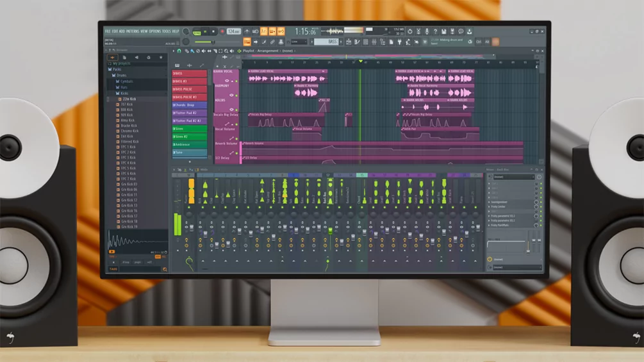This screenshot has width=644, height=362.
Task: Click the Stop playback button
Action: tap(213, 31)
